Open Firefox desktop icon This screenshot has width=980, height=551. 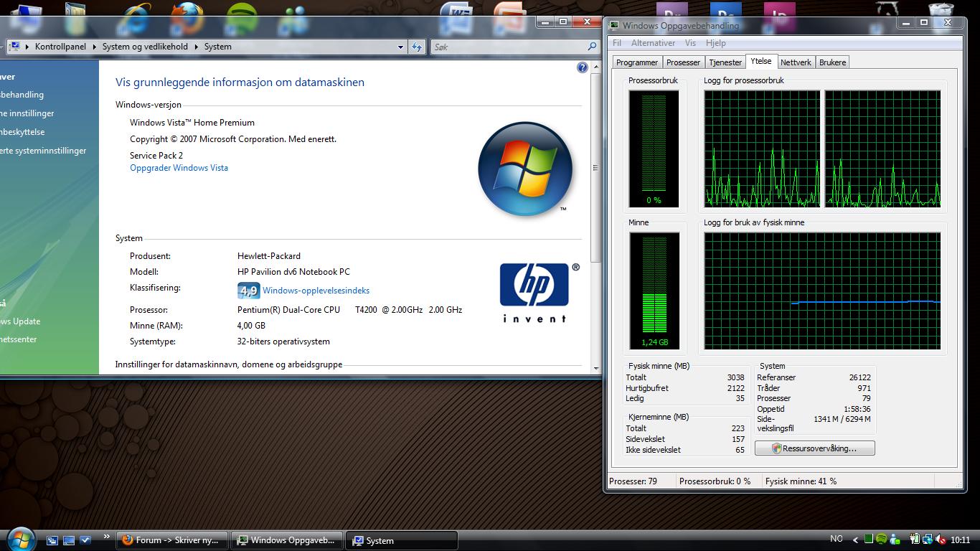tap(188, 19)
